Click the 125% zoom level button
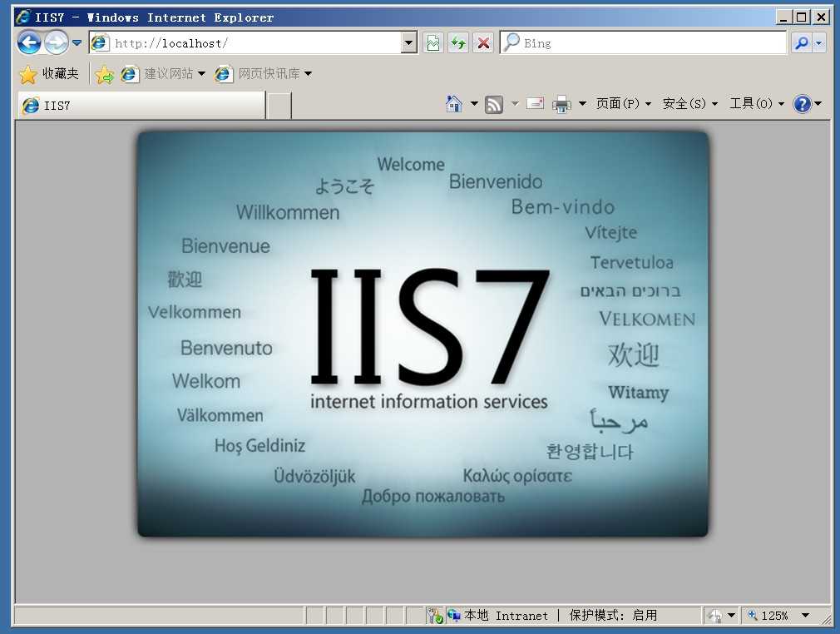The width and height of the screenshot is (840, 634). [768, 615]
